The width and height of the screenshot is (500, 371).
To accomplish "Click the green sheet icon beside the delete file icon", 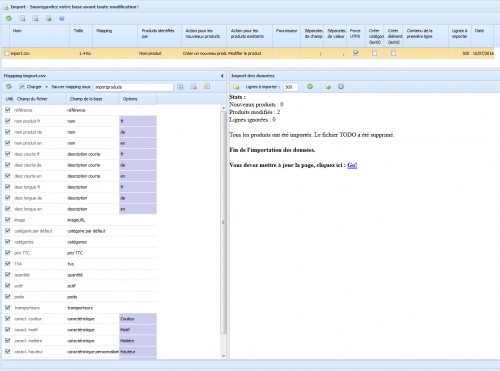I will [49, 19].
